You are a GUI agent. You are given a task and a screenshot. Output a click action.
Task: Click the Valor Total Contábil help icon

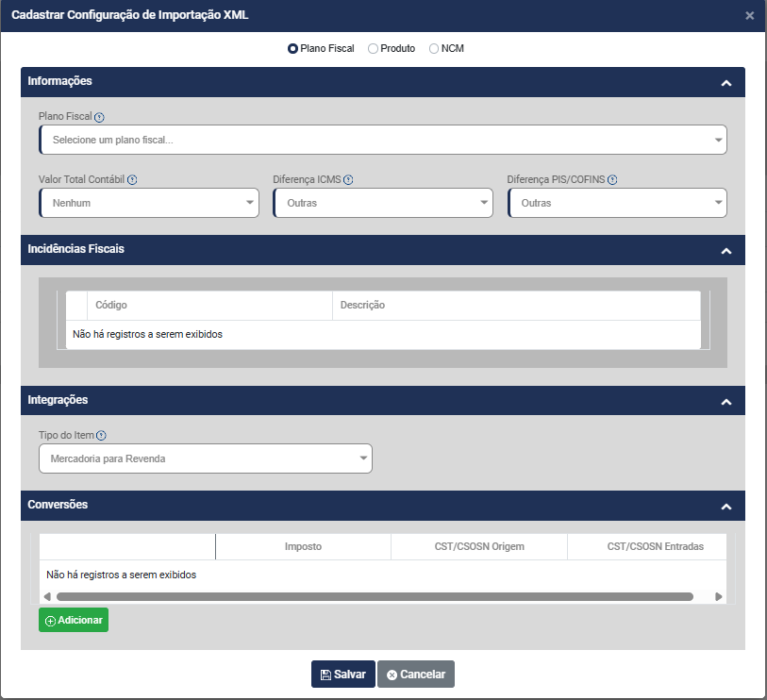tap(132, 180)
